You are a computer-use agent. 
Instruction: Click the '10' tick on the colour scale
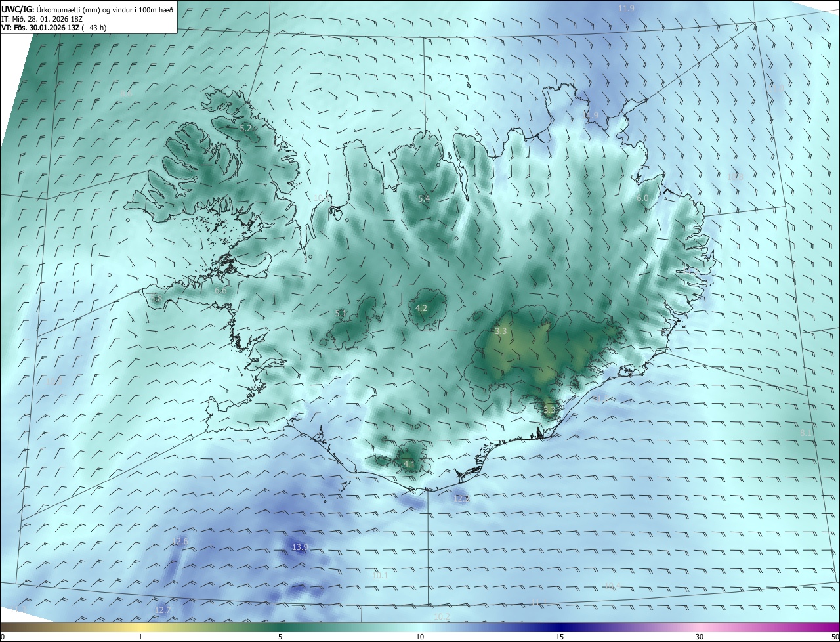pyautogui.click(x=420, y=637)
